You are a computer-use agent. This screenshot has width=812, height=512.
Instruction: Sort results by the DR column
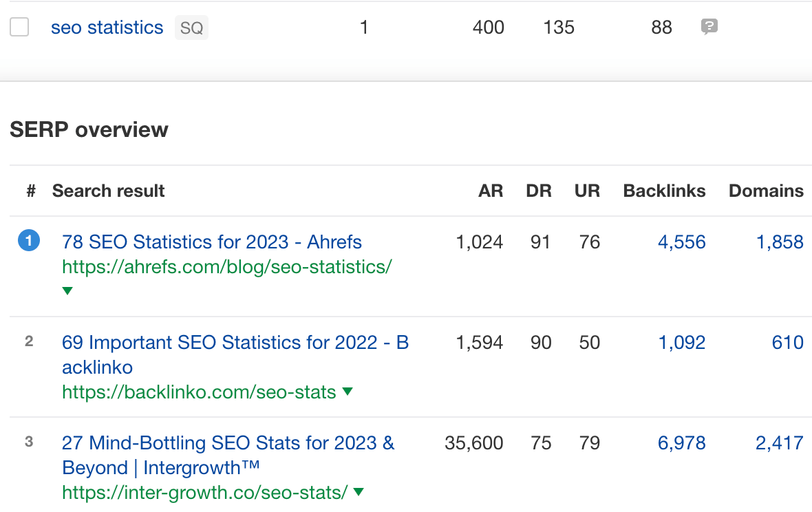point(539,191)
